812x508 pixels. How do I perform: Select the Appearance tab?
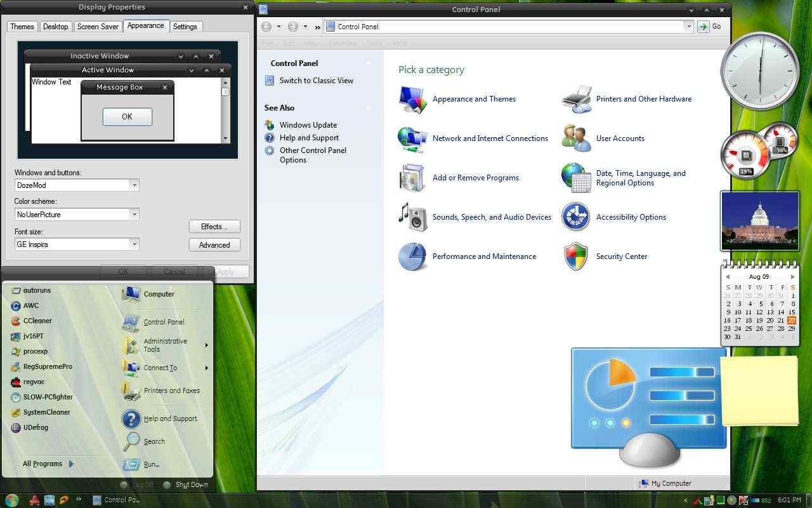pyautogui.click(x=145, y=25)
